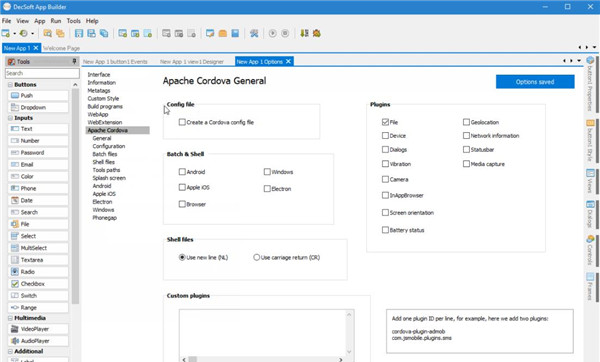Click the stop toolbar button
600x362 pixels.
285,34
